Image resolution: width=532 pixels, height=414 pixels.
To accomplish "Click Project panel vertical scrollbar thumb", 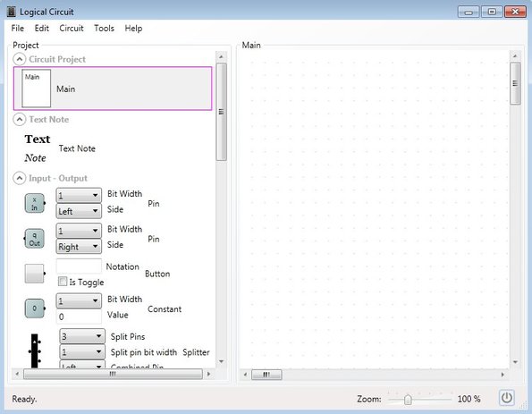I will [222, 112].
